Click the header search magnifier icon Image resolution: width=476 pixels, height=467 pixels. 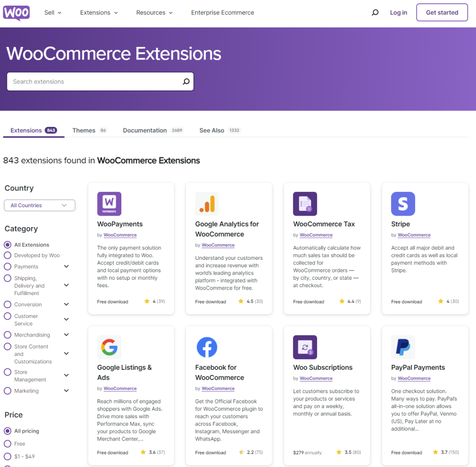pos(375,13)
